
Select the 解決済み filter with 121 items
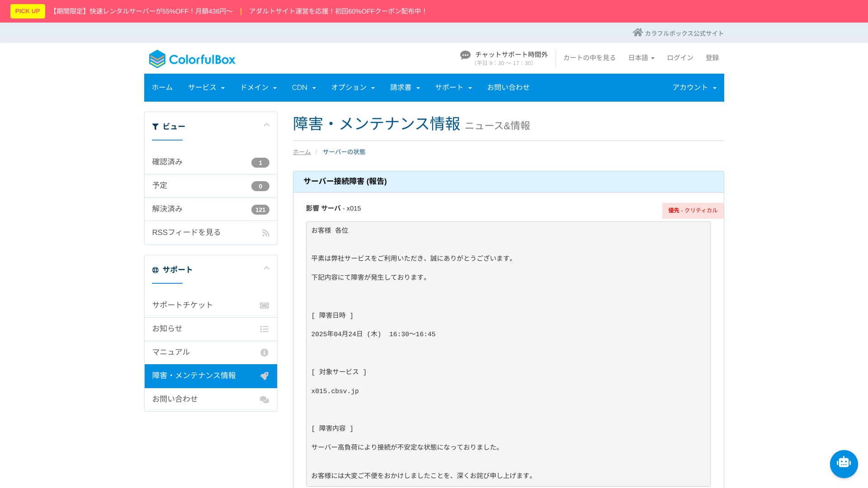(211, 209)
